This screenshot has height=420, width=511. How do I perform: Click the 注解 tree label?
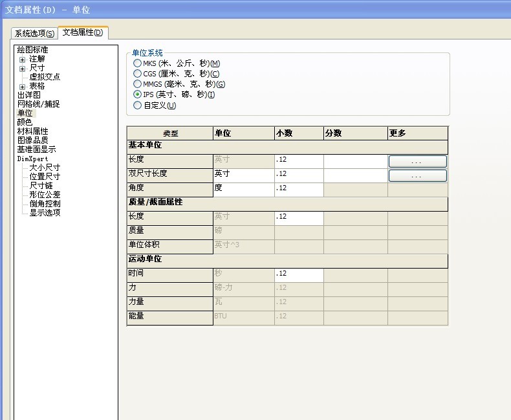pos(37,59)
